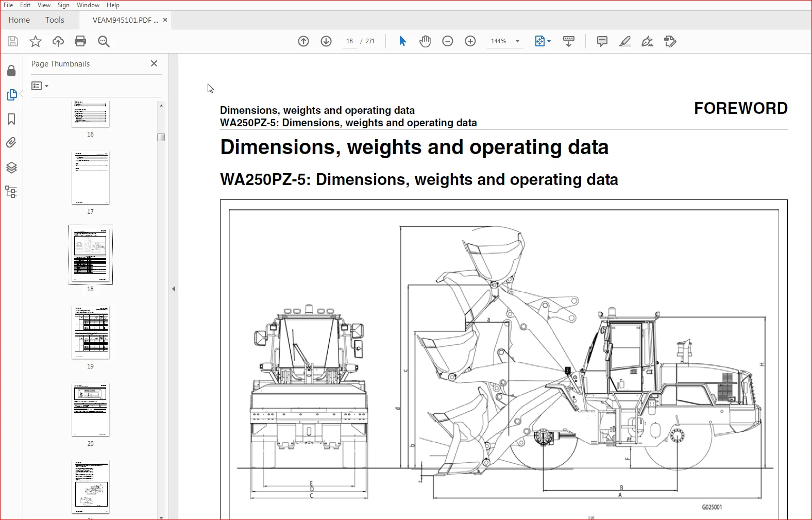Open the Sign menu

63,5
